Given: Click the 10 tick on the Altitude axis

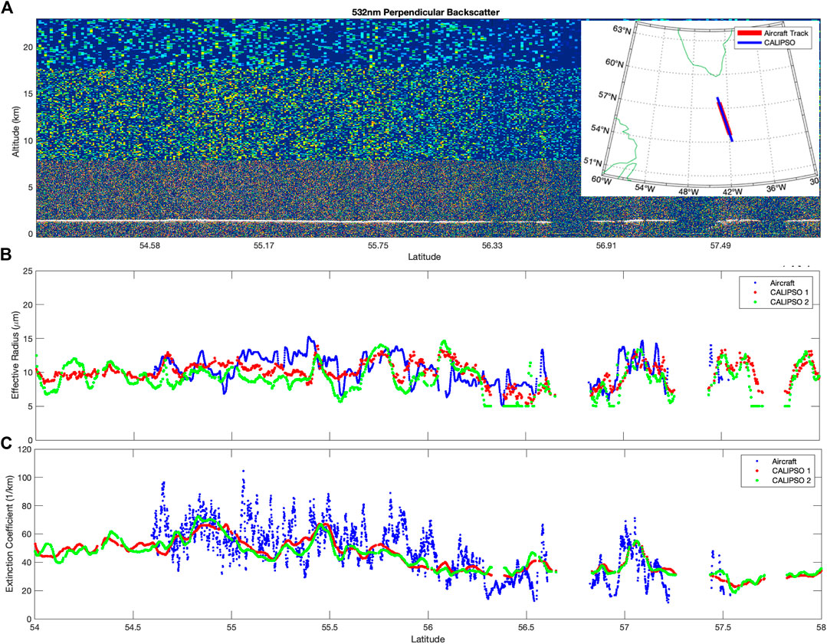Looking at the screenshot, I should 28,141.
